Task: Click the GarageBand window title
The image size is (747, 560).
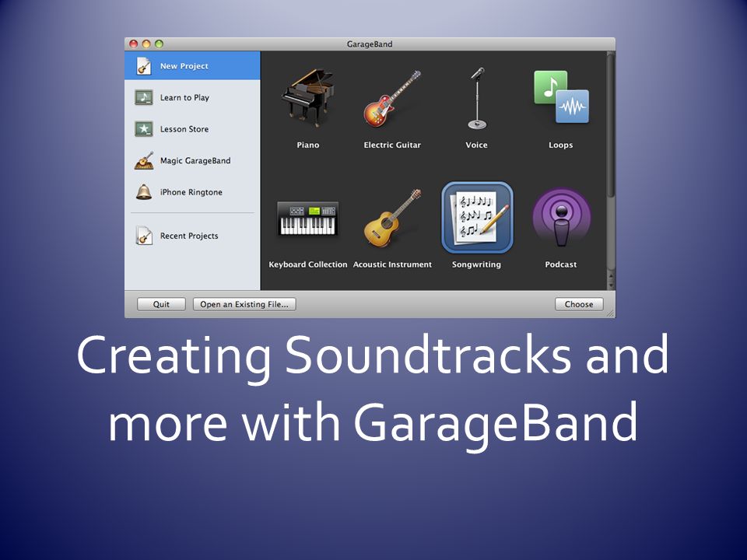Action: (x=370, y=44)
